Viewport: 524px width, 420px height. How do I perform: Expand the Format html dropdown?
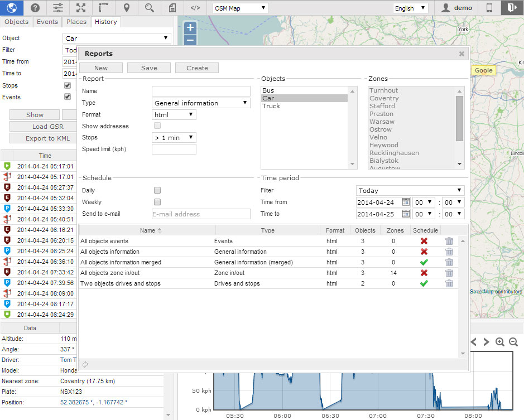tap(174, 115)
